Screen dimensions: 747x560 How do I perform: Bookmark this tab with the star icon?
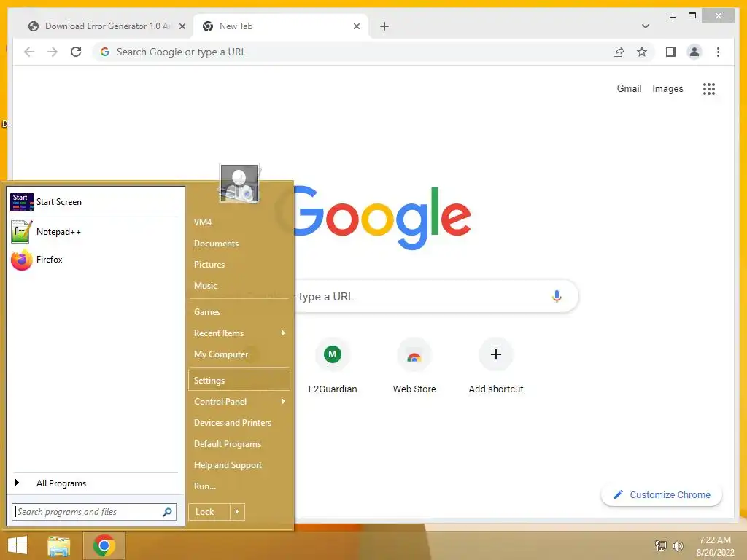click(x=642, y=52)
